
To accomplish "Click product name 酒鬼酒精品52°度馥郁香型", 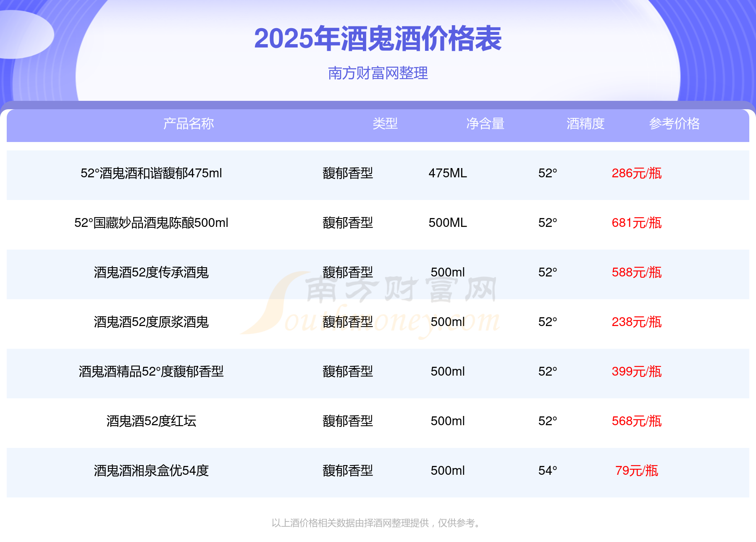I will [151, 371].
